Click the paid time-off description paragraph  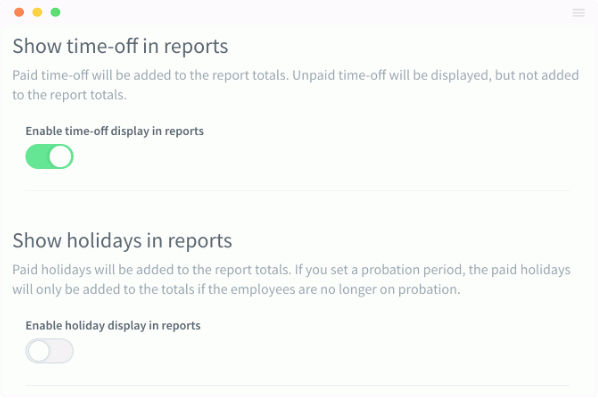[296, 85]
